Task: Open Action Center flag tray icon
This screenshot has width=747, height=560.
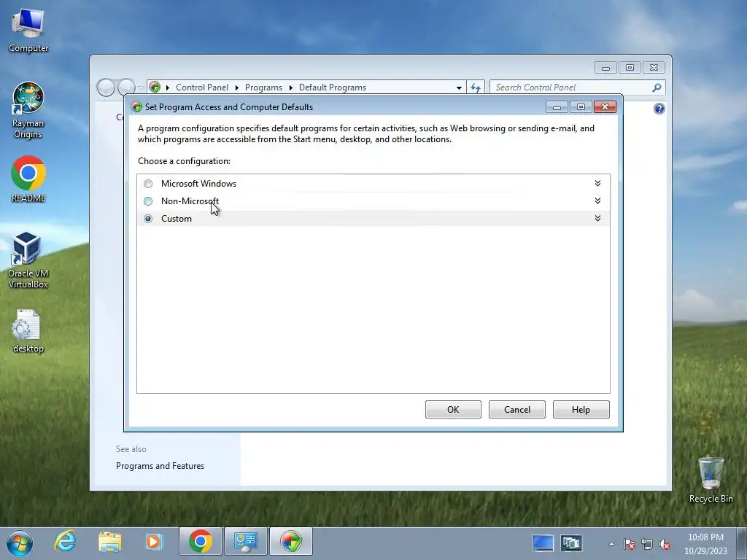Action: pos(630,544)
